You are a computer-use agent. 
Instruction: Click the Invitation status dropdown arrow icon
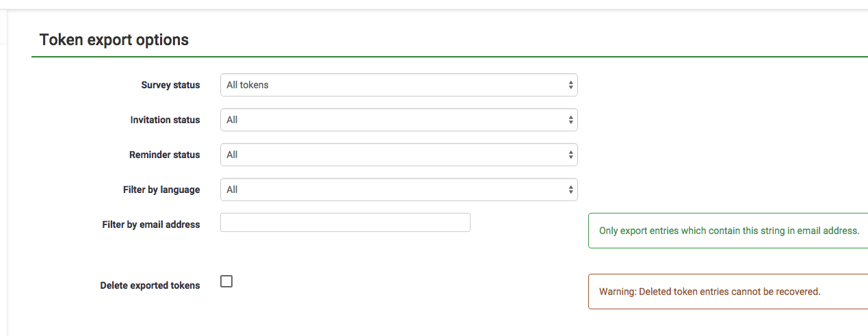pos(570,120)
